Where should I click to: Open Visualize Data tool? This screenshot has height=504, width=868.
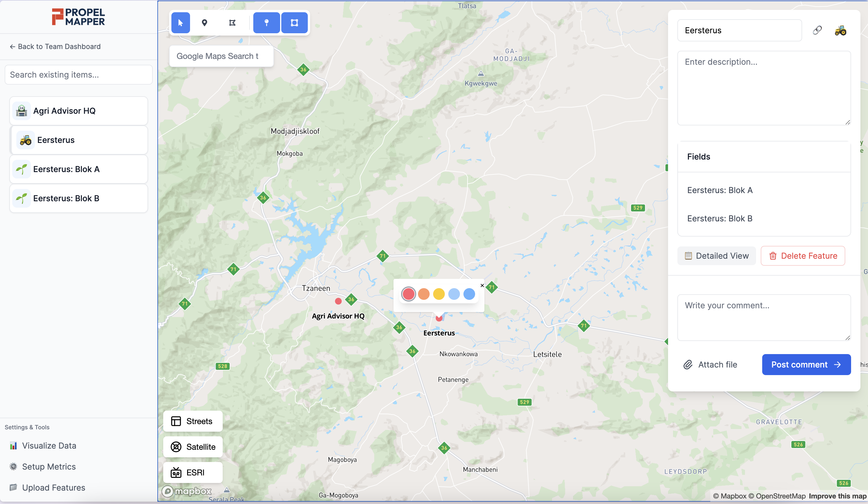click(x=49, y=445)
